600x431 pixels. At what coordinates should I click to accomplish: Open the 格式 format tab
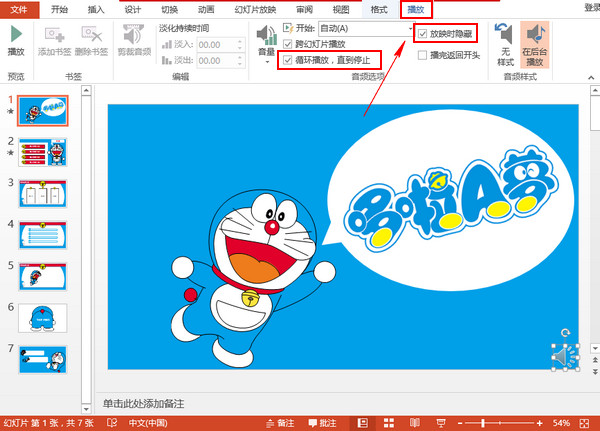(379, 10)
